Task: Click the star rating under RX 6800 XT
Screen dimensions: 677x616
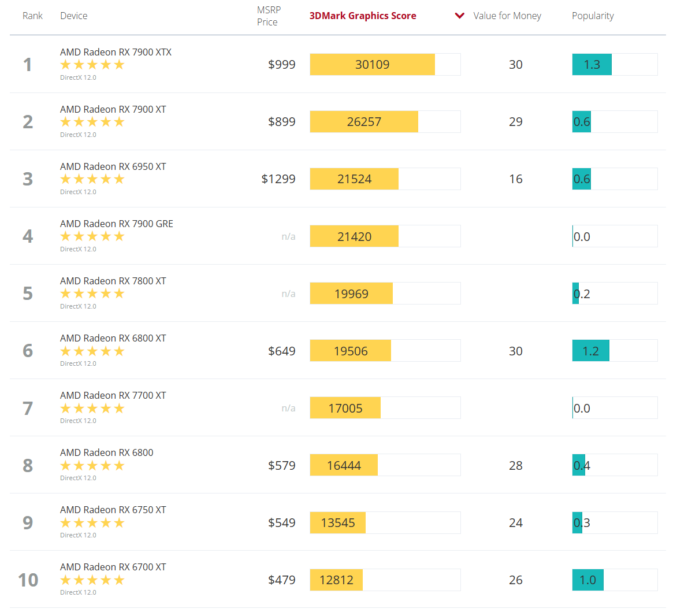Action: click(92, 351)
